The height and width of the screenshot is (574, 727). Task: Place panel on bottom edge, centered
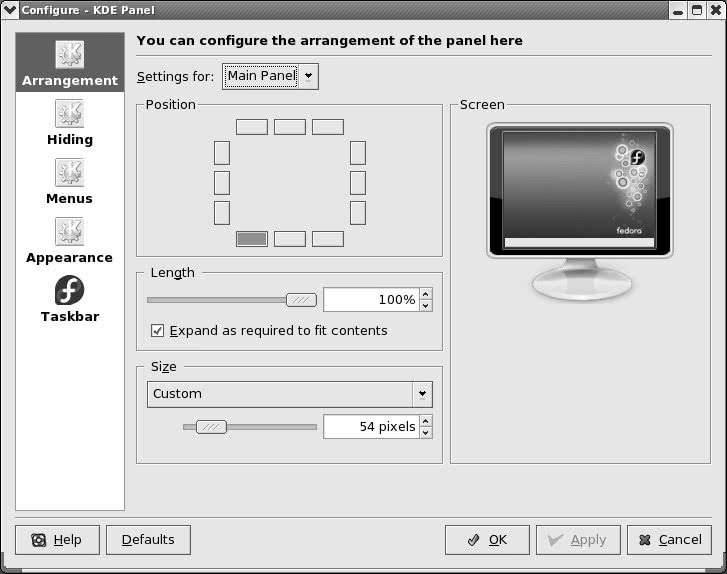coord(290,239)
